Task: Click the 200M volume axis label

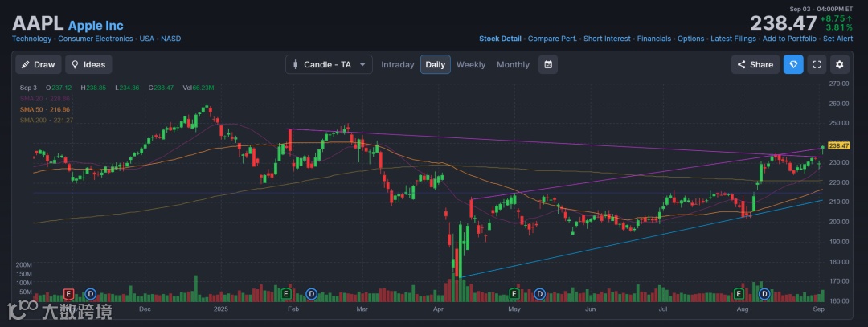Action: click(24, 265)
